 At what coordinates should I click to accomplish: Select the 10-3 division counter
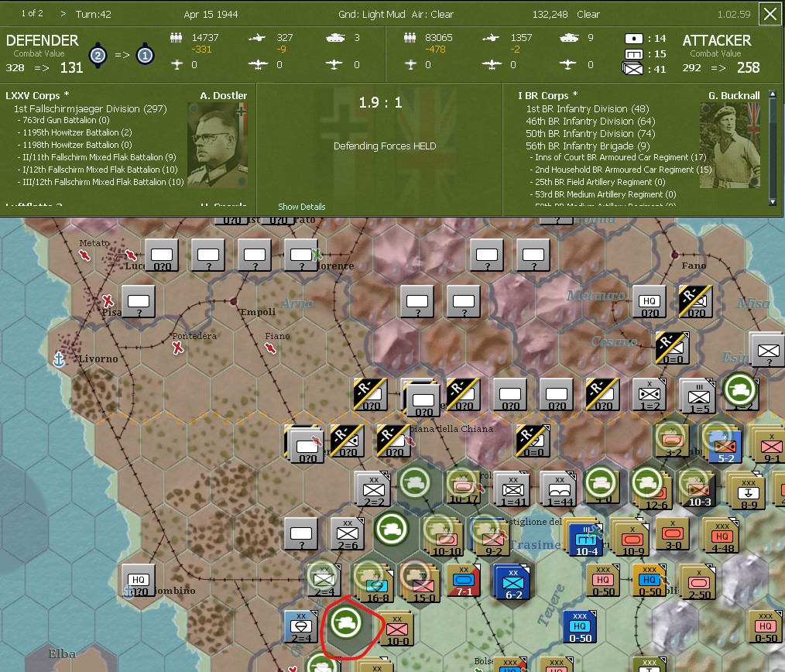tap(698, 489)
